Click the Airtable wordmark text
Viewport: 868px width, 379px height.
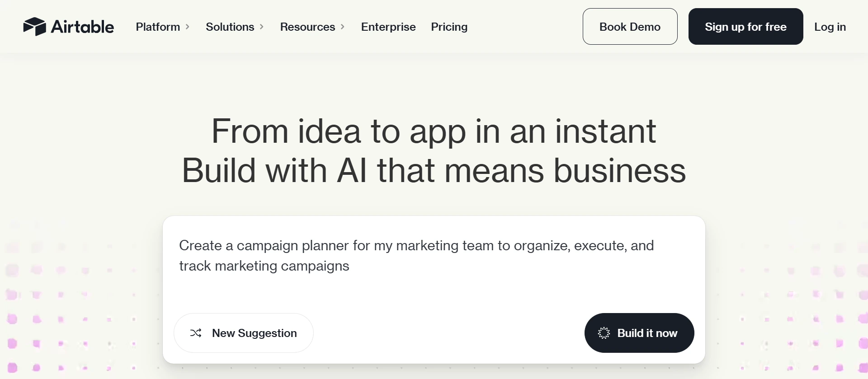(82, 26)
